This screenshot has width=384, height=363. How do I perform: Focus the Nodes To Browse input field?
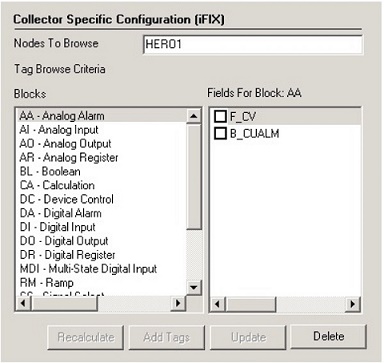pyautogui.click(x=253, y=44)
